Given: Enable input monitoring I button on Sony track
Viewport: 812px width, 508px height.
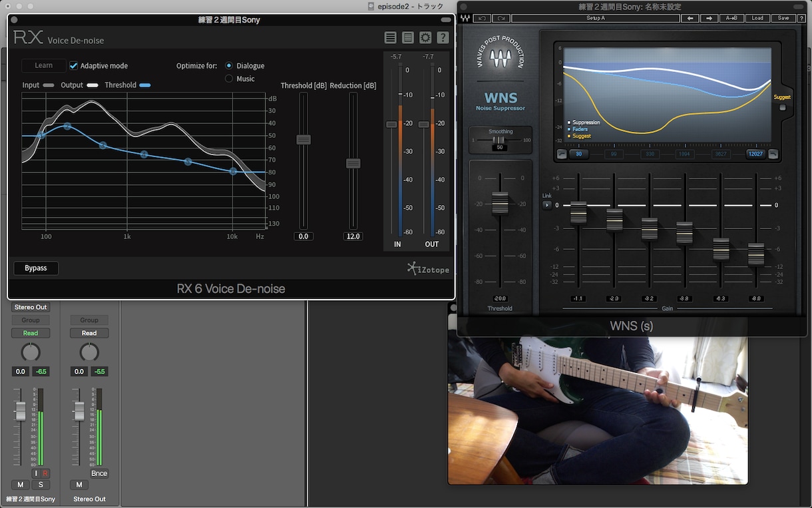Looking at the screenshot, I should (x=36, y=473).
